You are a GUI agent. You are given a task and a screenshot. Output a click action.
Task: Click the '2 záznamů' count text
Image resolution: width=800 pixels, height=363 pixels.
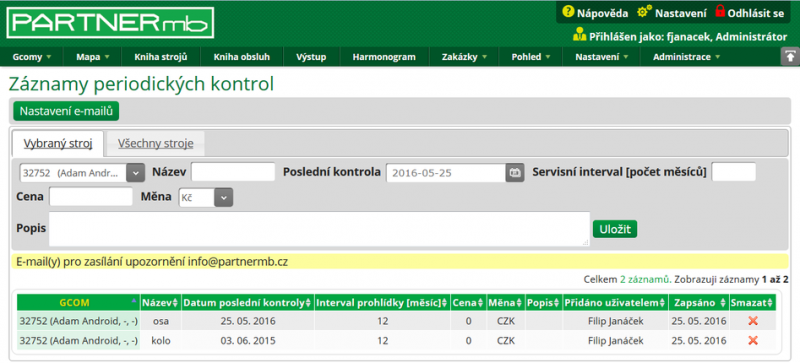click(x=646, y=279)
